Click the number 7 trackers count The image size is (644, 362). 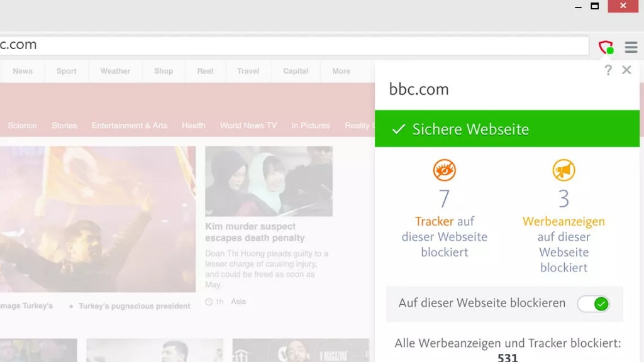[444, 199]
